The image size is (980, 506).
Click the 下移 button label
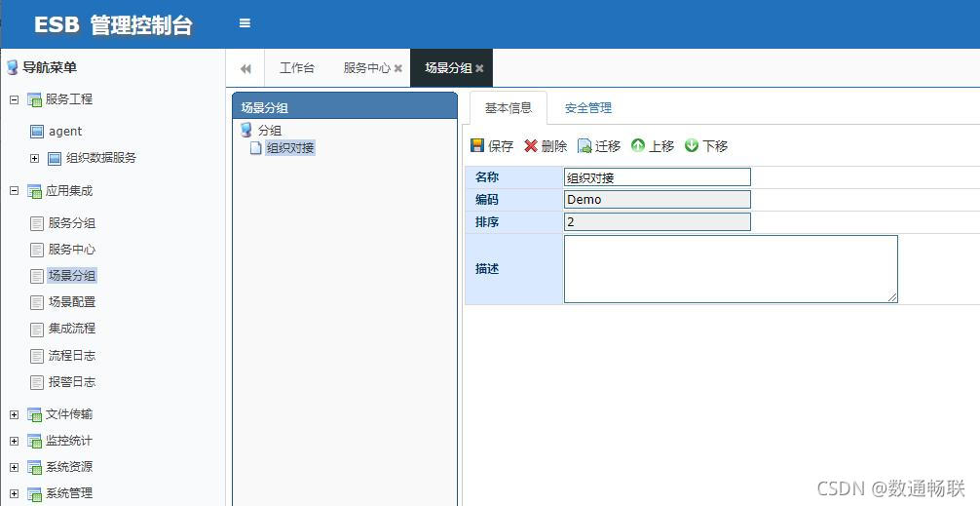[x=715, y=146]
